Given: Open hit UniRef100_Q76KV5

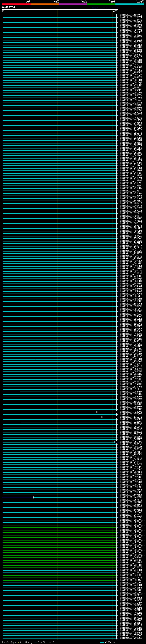Looking at the screenshot, I should [x=131, y=20].
